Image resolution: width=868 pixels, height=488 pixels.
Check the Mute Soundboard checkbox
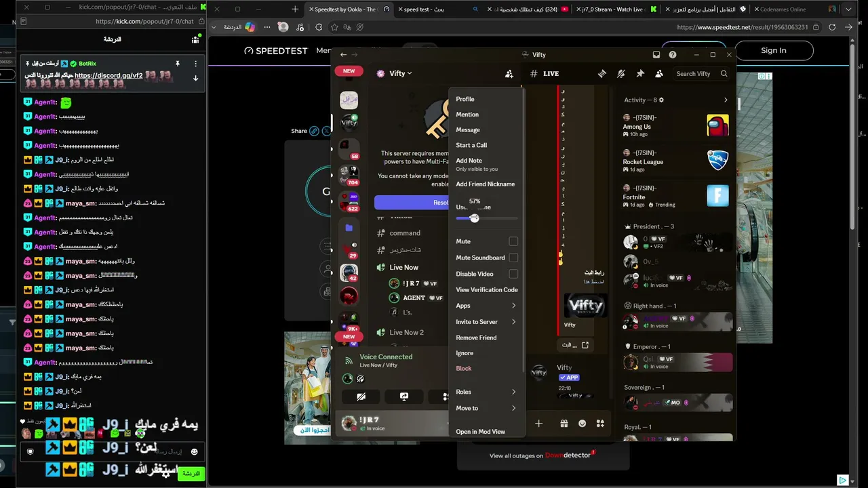pyautogui.click(x=513, y=258)
